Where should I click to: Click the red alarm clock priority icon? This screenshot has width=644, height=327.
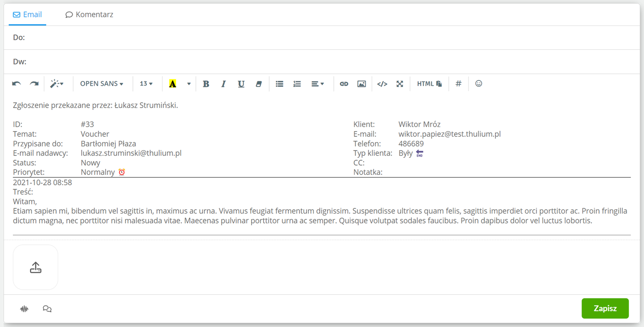122,172
